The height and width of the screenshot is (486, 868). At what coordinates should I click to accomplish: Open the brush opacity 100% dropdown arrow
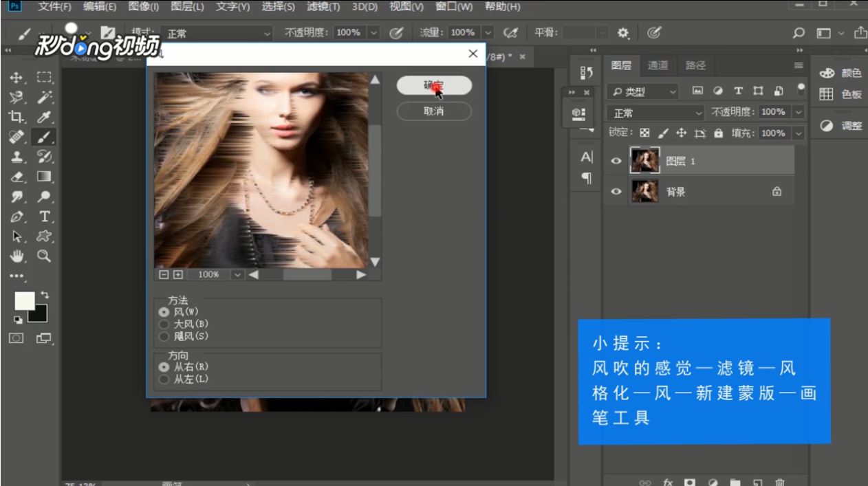pyautogui.click(x=373, y=32)
